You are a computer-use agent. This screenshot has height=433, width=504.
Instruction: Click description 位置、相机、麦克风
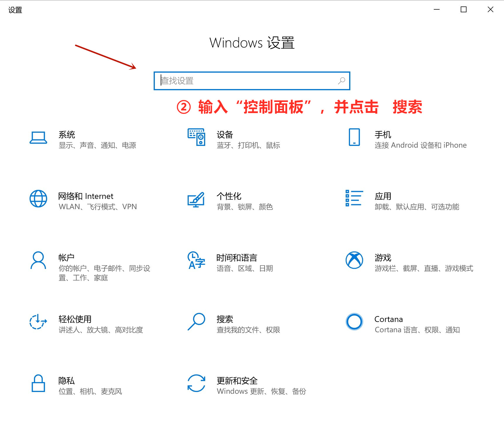[90, 391]
